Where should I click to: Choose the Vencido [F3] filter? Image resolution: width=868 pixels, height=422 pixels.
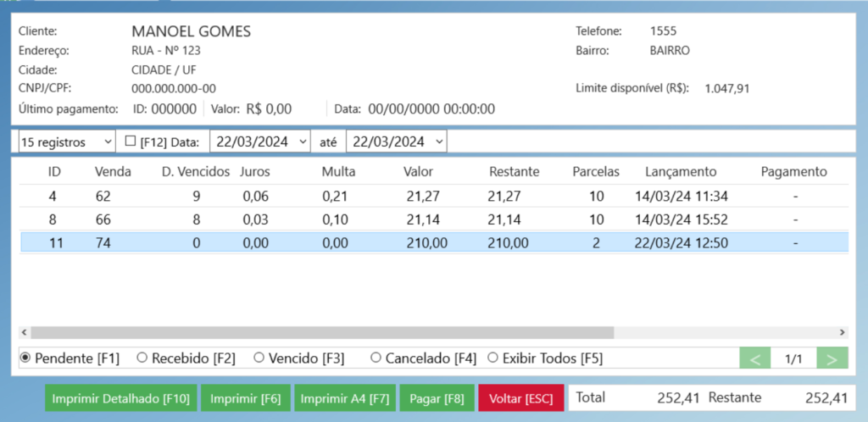click(259, 358)
